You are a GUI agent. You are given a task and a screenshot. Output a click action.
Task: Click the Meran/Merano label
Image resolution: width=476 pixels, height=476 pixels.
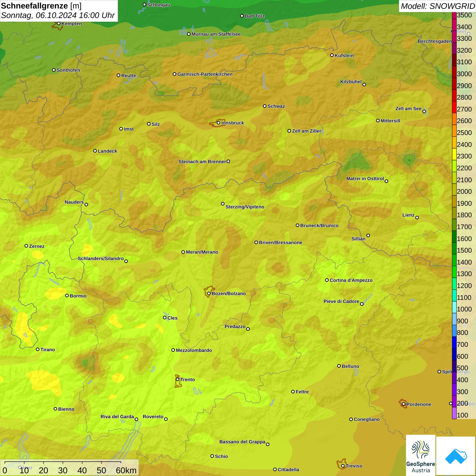(x=202, y=252)
